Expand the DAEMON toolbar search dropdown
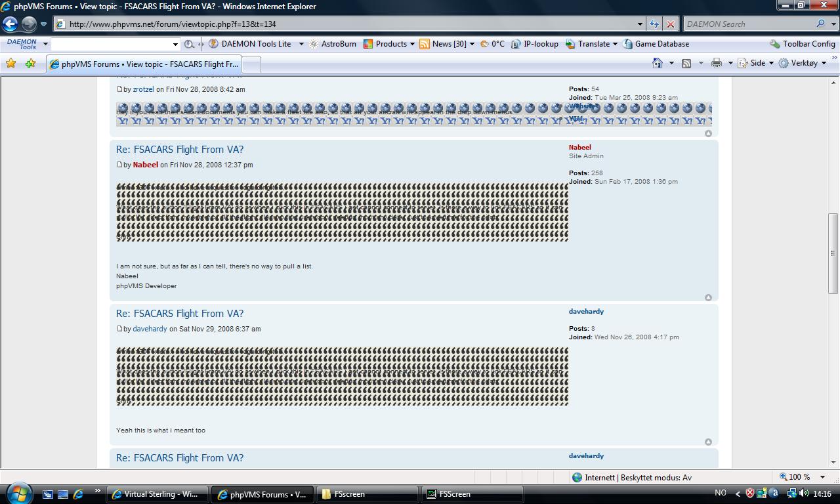Viewport: 840px width, 504px height. pos(175,44)
